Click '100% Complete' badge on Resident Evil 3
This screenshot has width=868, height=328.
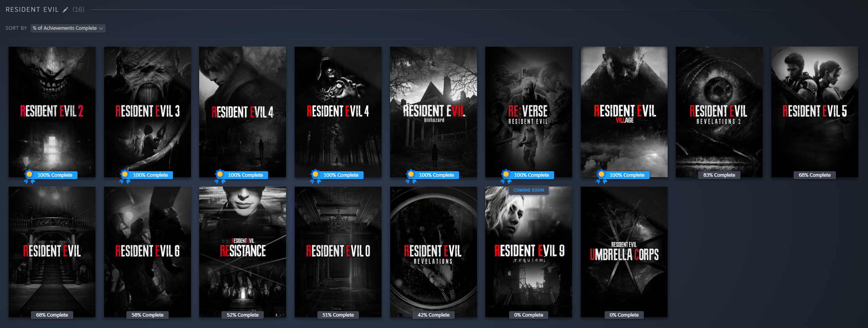pyautogui.click(x=151, y=175)
